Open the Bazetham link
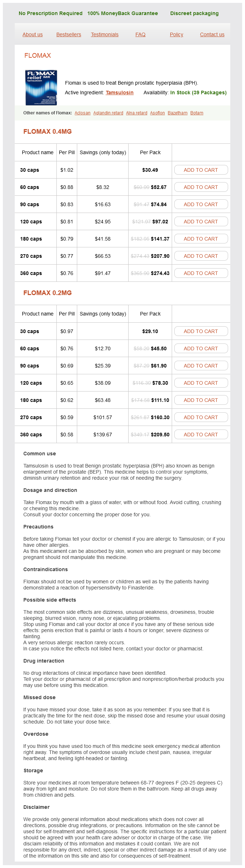 tap(177, 113)
